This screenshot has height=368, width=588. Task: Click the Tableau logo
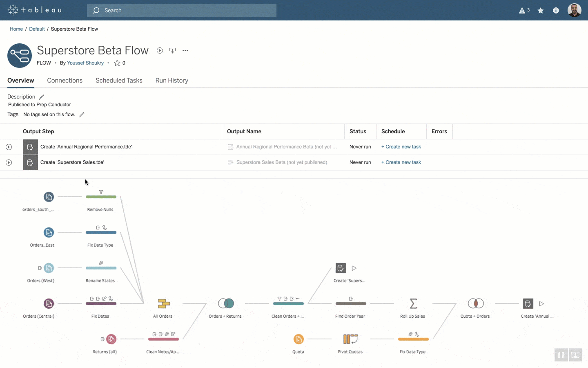(x=35, y=10)
